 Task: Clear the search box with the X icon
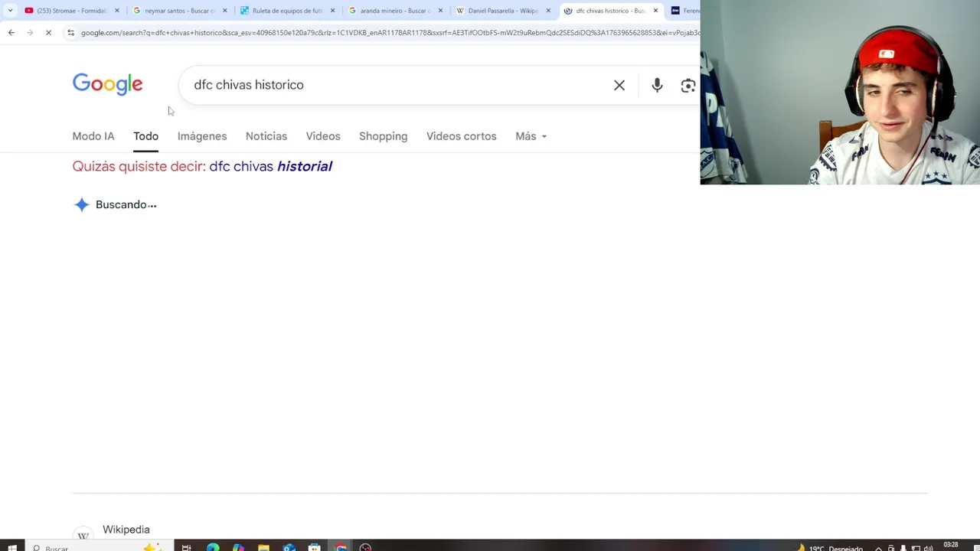[619, 85]
